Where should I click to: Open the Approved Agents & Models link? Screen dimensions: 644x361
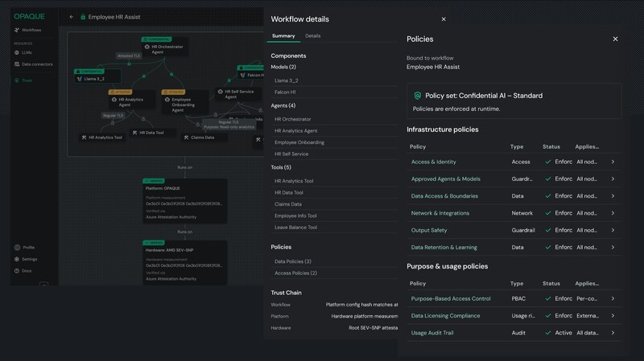[446, 178]
